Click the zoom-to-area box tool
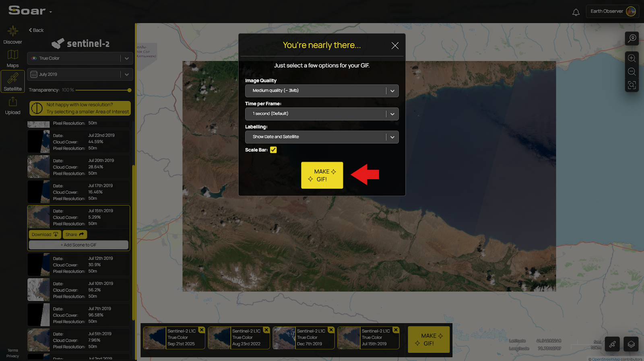Screen dimensions: 644x361 tap(632, 85)
